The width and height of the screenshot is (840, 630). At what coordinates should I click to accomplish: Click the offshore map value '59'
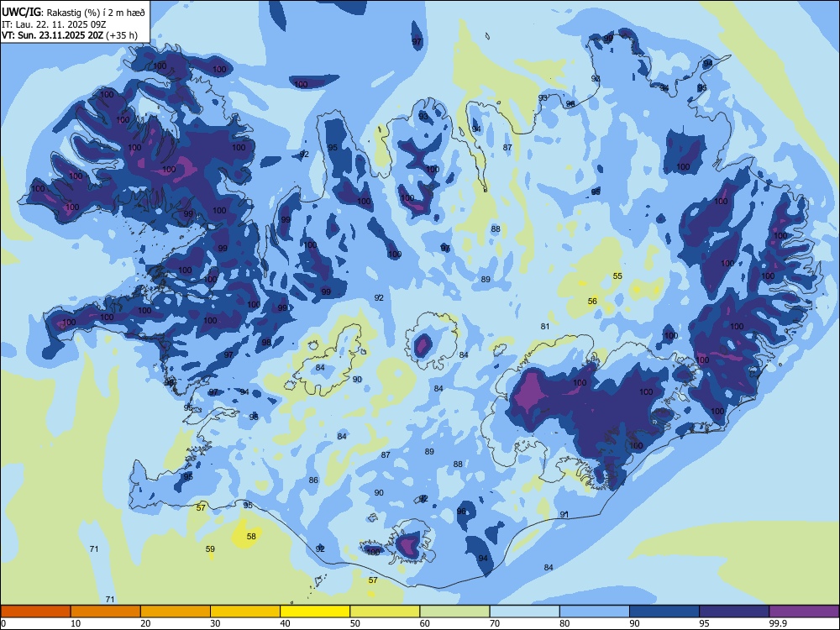(210, 549)
